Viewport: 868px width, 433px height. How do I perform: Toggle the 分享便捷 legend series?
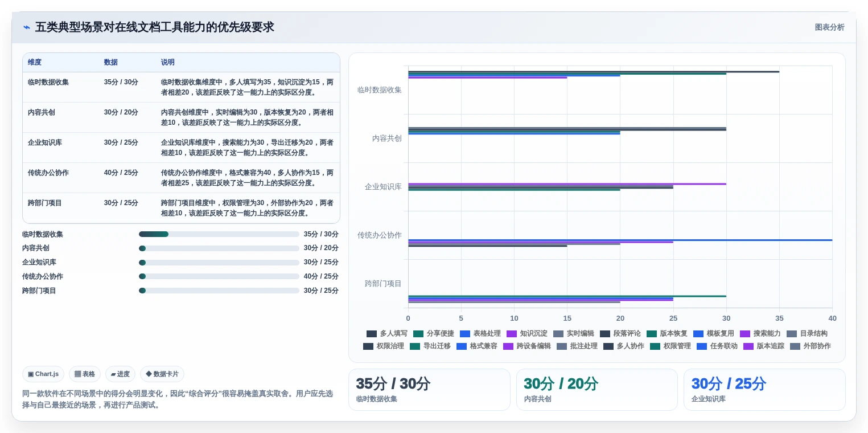point(433,333)
